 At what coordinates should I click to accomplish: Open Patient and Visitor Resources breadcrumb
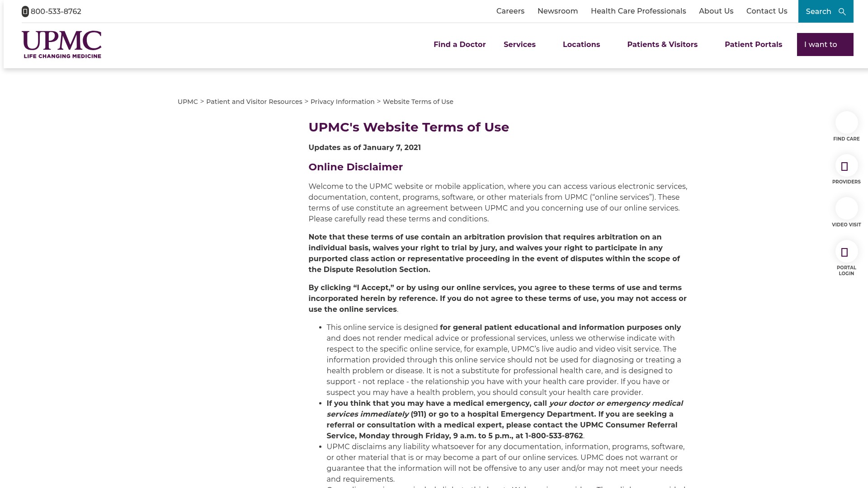tap(254, 102)
